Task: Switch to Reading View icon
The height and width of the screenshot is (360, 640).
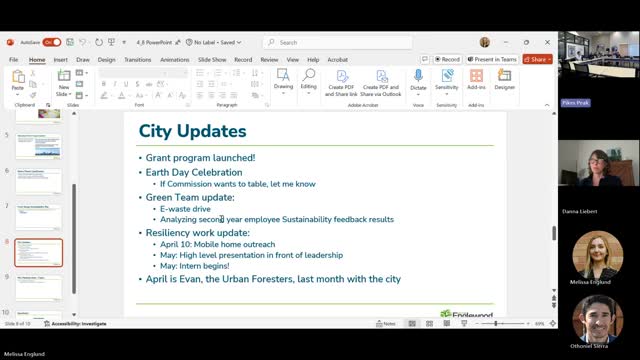Action: point(447,324)
